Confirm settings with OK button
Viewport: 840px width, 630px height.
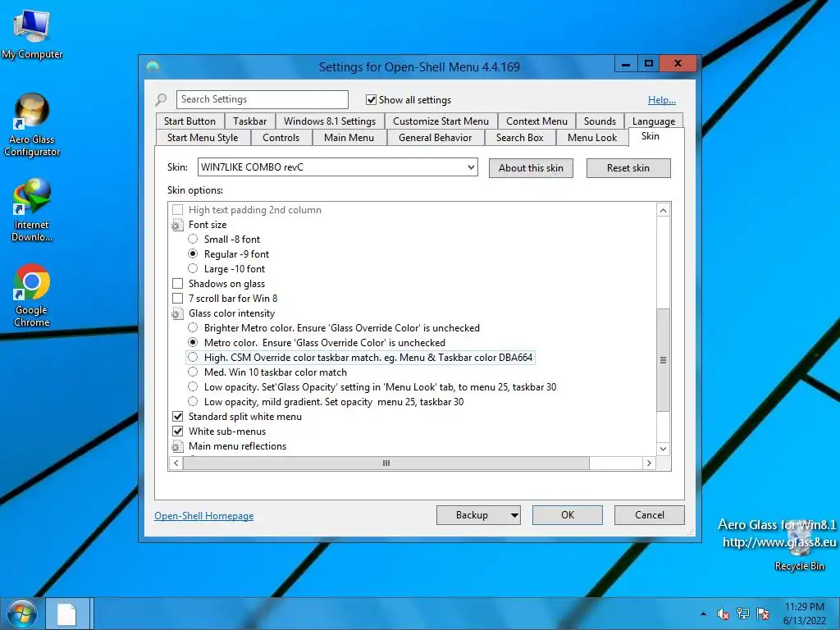pyautogui.click(x=568, y=515)
